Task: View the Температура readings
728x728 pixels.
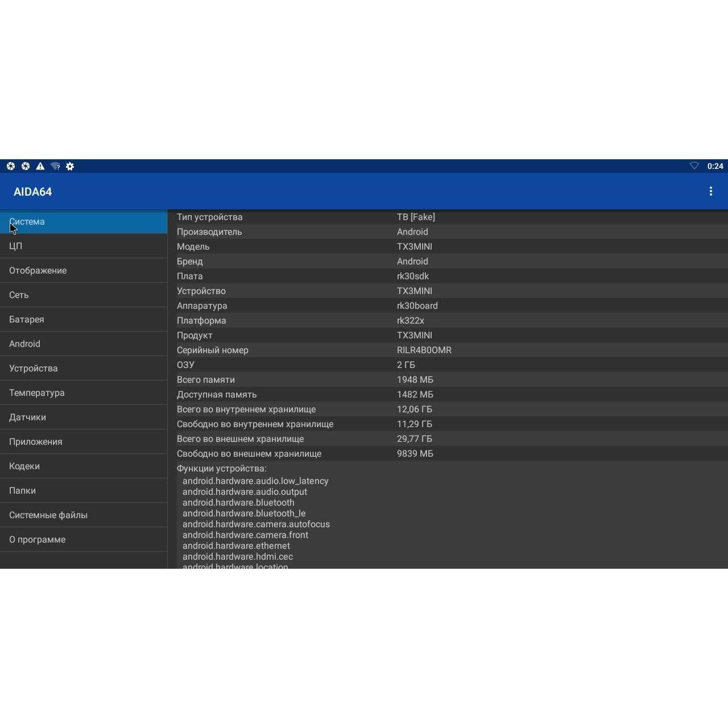Action: [x=84, y=392]
